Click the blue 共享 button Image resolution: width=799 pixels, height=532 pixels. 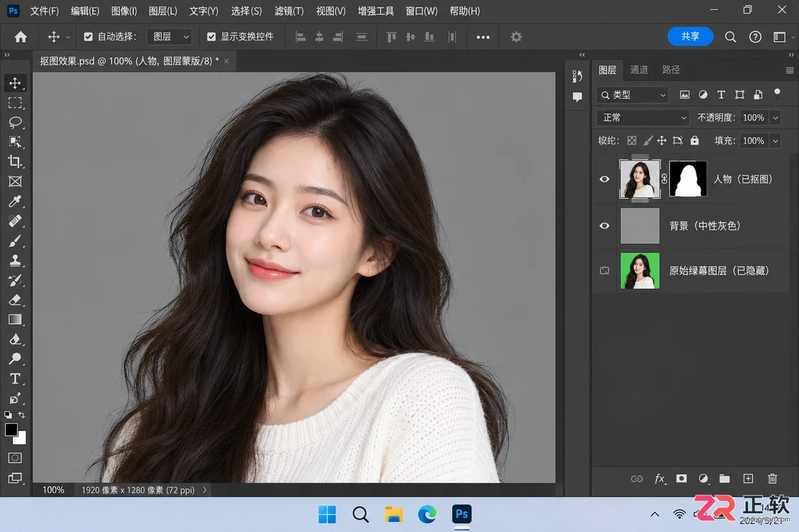point(690,36)
